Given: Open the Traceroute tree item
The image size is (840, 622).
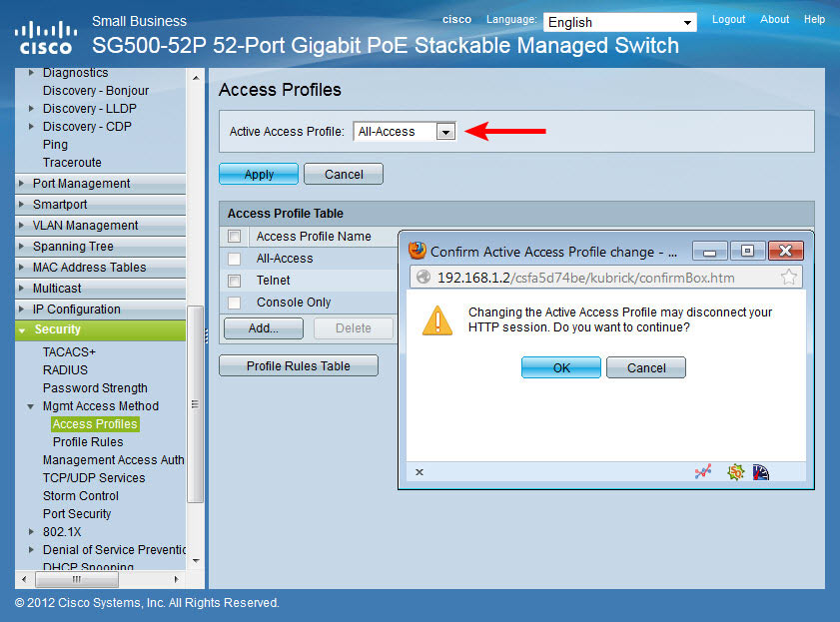Looking at the screenshot, I should [72, 162].
